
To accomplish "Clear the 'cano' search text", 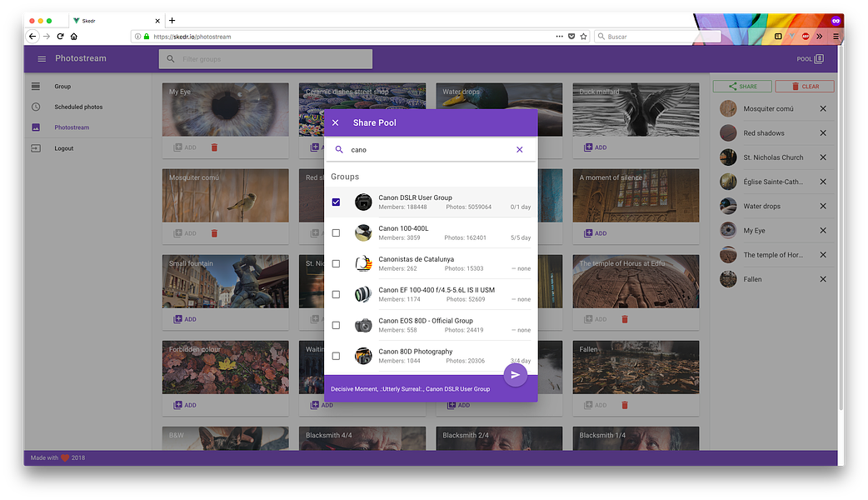I will [x=519, y=149].
